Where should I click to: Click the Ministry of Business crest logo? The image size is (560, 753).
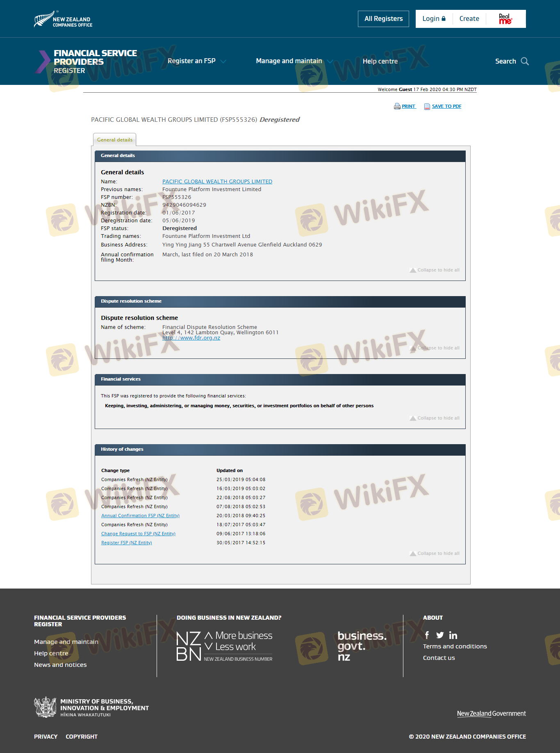pyautogui.click(x=45, y=707)
